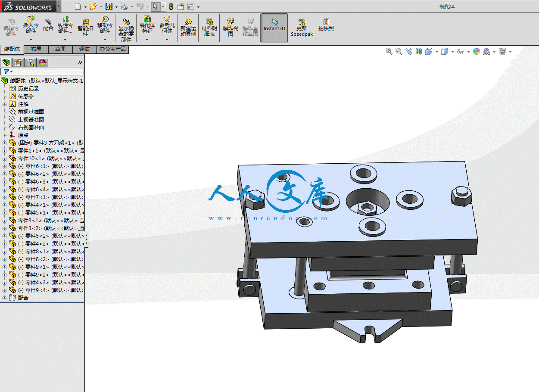The height and width of the screenshot is (392, 539).
Task: Save the assembly using the Save icon
Action: click(109, 6)
